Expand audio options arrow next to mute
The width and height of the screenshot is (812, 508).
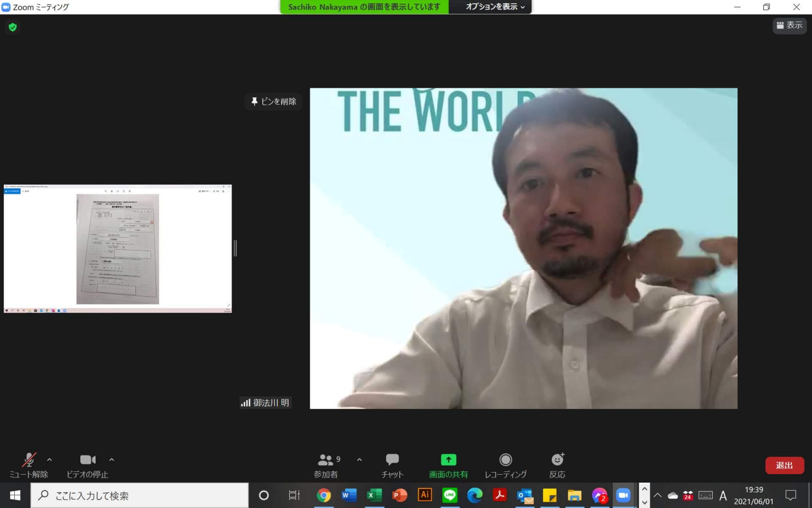[x=50, y=460]
